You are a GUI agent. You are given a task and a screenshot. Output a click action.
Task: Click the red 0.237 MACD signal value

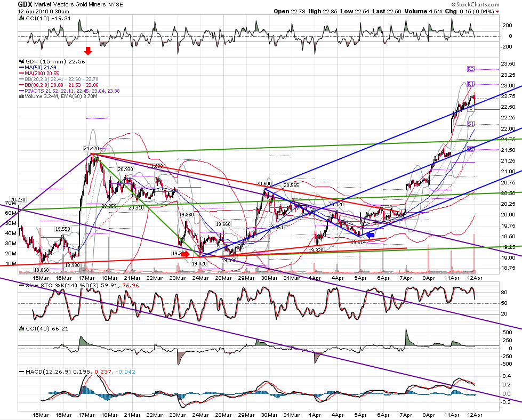tap(102, 372)
